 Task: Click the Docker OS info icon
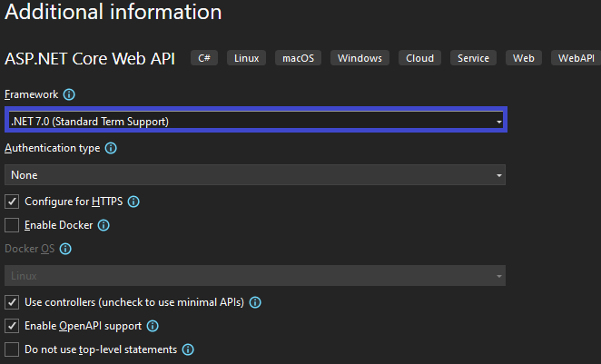[x=65, y=249]
